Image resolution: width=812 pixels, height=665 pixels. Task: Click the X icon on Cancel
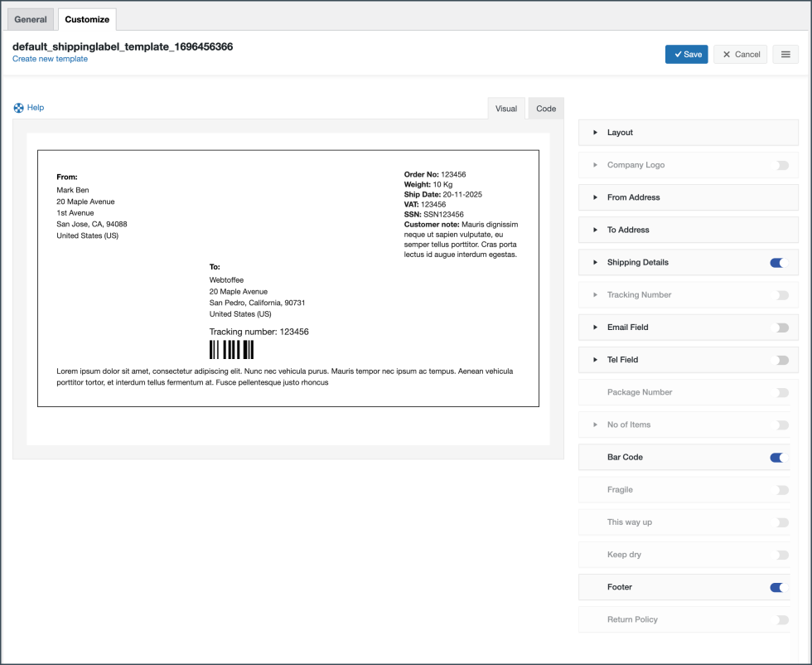point(727,55)
